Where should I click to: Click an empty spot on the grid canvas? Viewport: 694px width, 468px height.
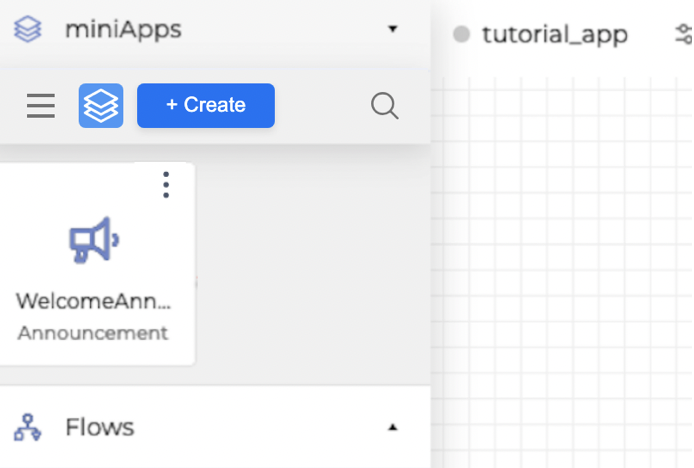click(x=560, y=270)
